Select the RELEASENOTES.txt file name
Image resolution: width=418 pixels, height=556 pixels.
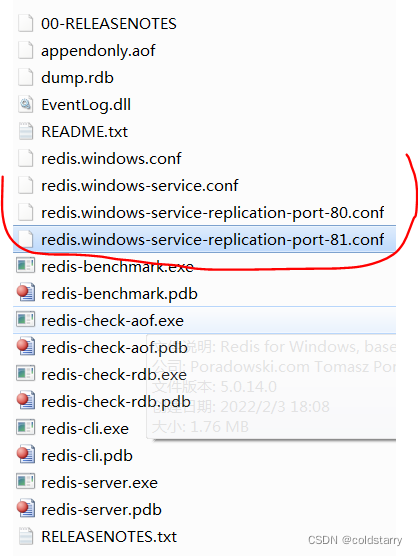pos(109,536)
